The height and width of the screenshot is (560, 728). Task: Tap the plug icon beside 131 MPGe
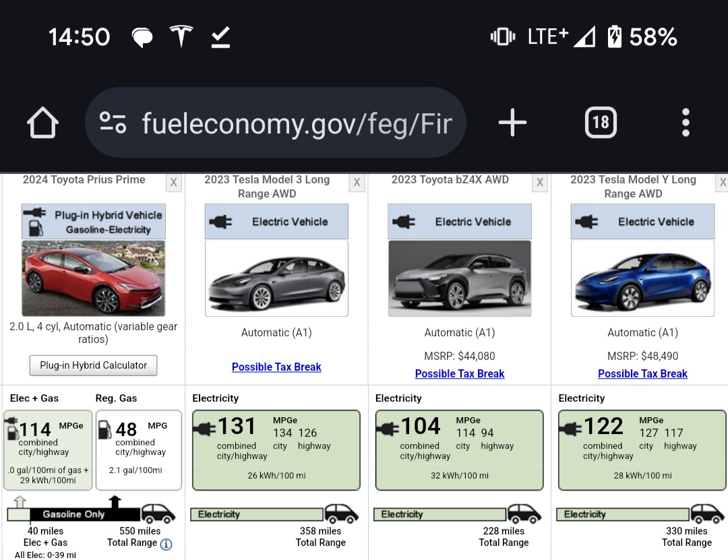coord(204,428)
